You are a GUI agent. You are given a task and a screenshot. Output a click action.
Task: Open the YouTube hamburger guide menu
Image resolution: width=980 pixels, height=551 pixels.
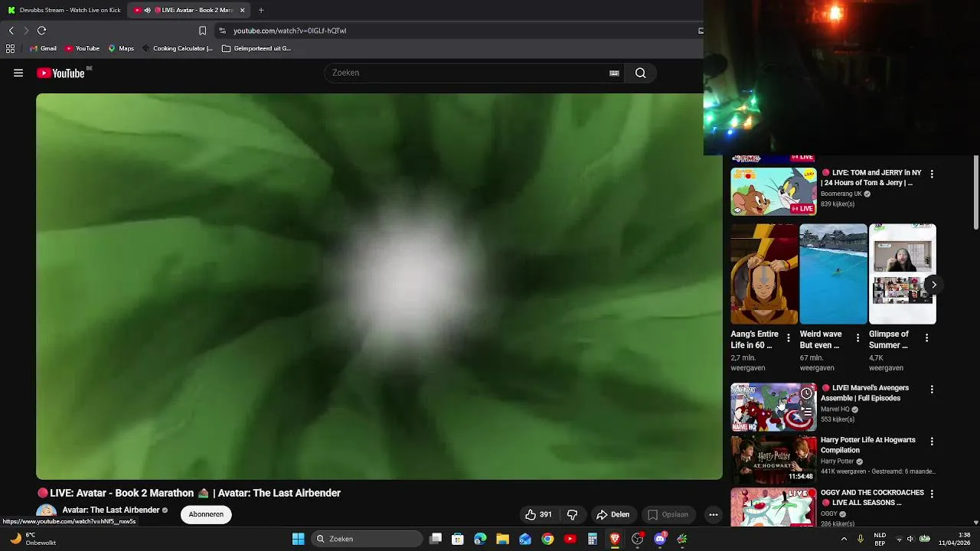pos(18,73)
